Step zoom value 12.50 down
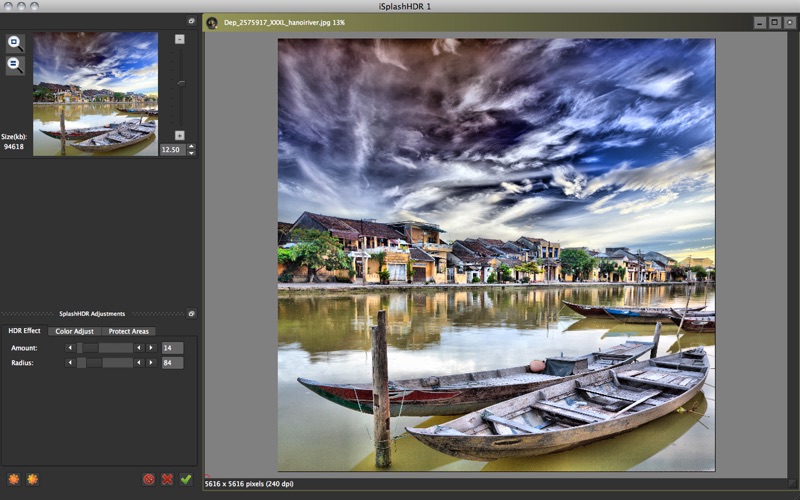The height and width of the screenshot is (500, 800). (x=192, y=153)
